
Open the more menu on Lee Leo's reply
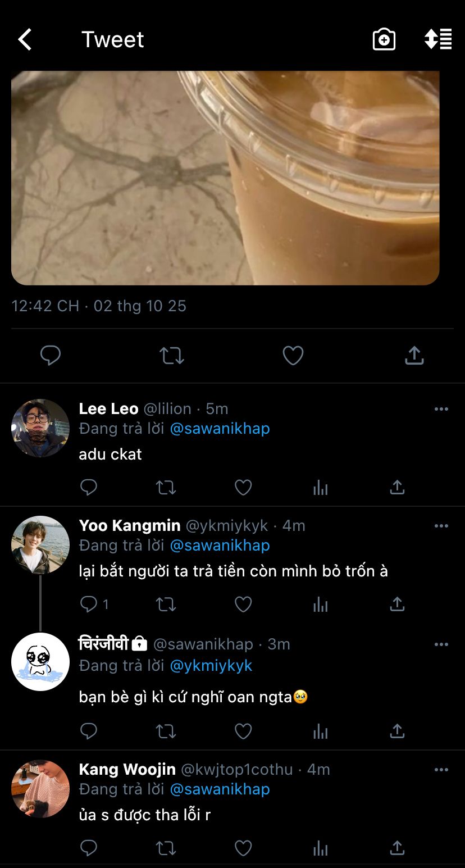441,409
